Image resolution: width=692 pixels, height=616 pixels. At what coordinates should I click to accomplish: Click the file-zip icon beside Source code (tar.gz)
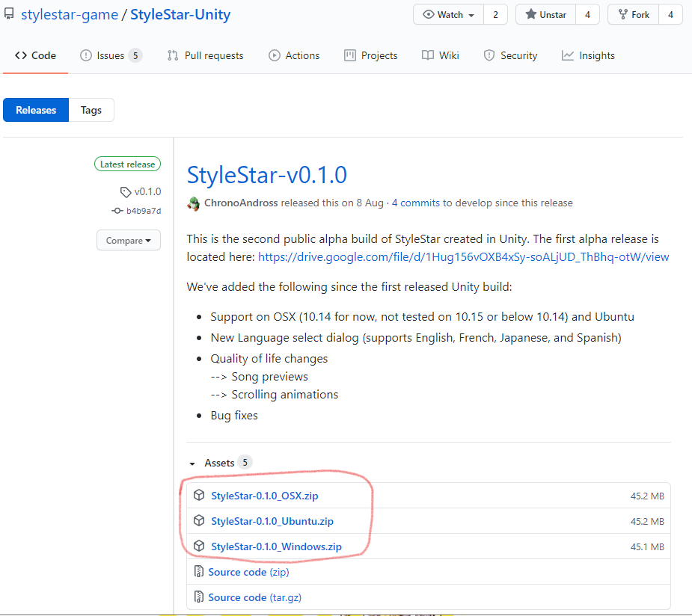coord(199,597)
